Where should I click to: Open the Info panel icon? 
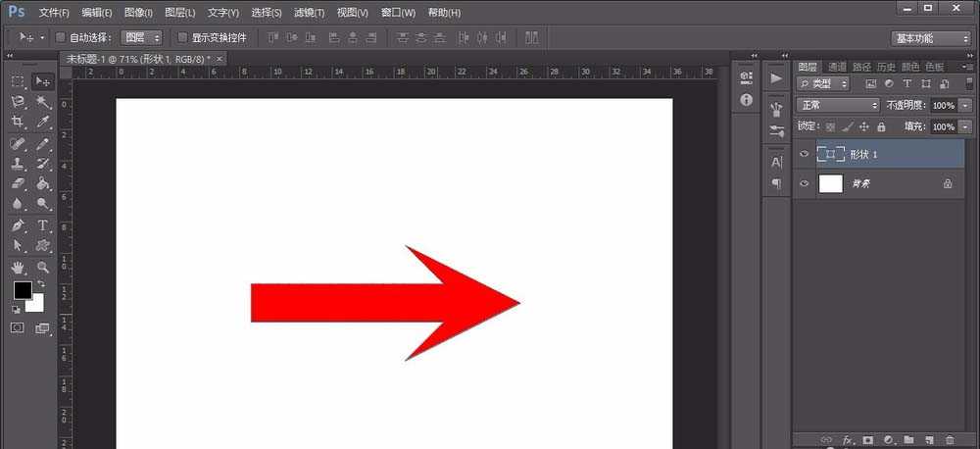[x=746, y=99]
